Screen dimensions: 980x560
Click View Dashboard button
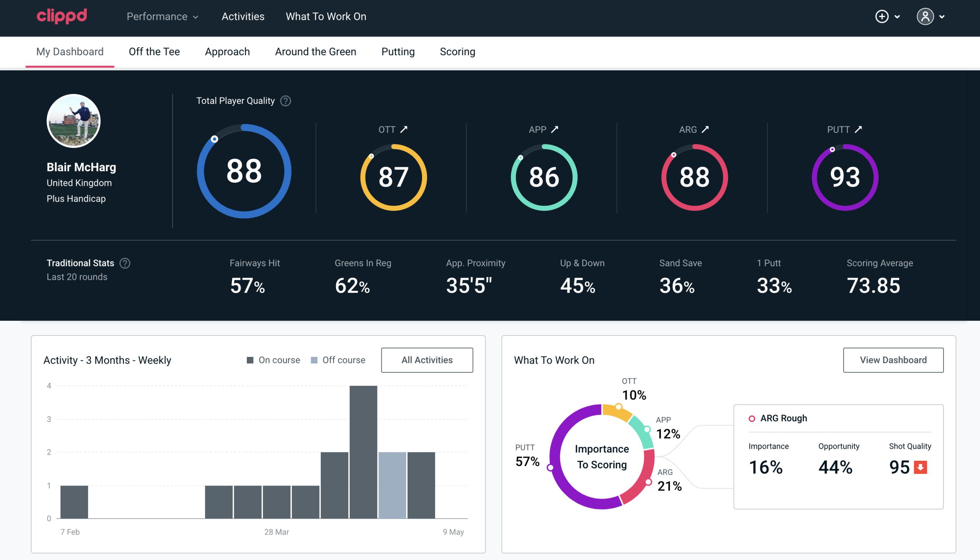(893, 360)
